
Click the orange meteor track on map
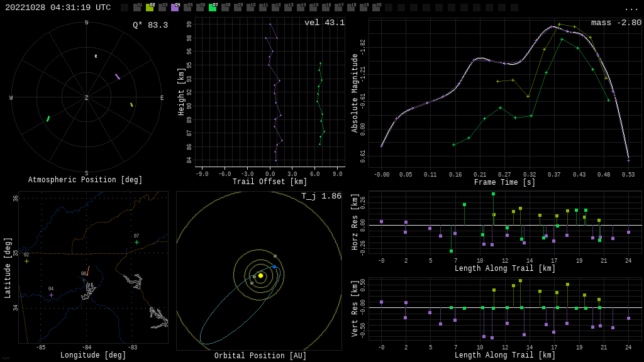click(x=88, y=270)
